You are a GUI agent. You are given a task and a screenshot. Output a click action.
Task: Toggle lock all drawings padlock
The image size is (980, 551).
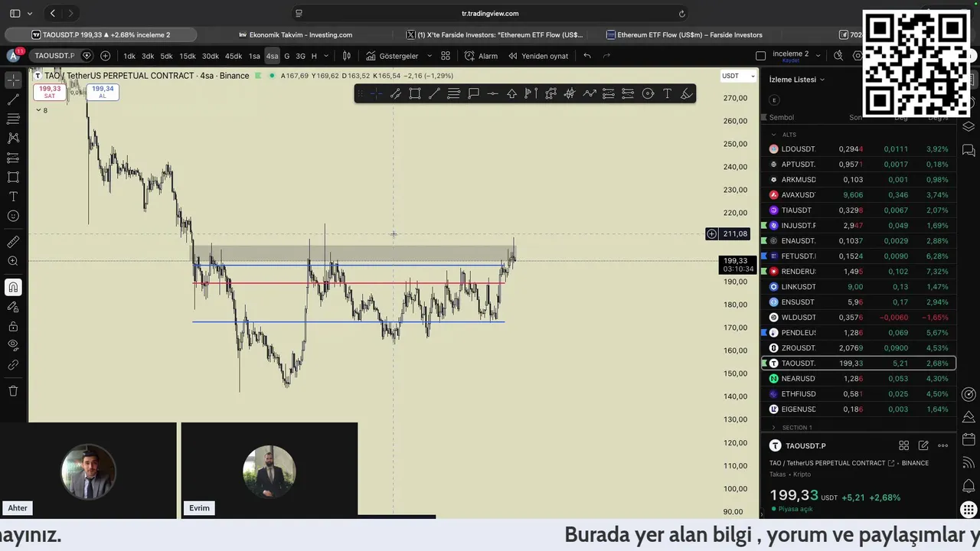point(13,326)
